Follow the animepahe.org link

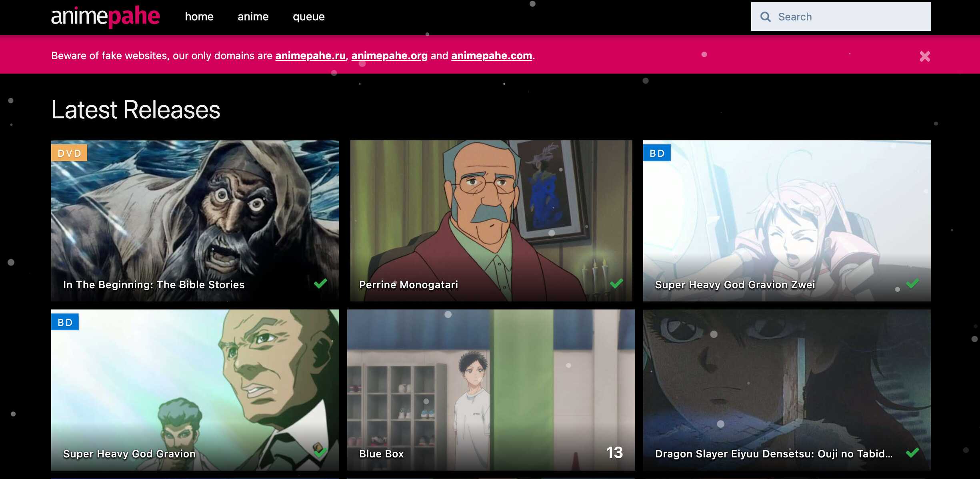[389, 56]
